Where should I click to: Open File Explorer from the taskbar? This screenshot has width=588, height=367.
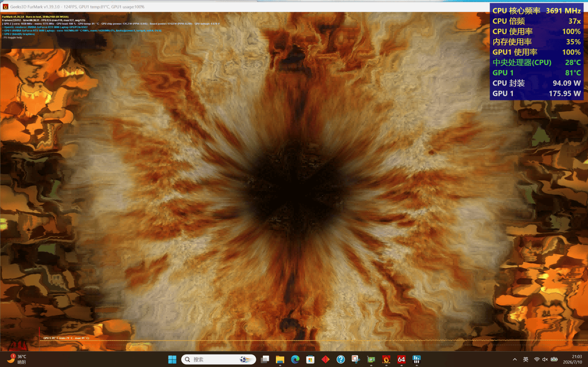coord(280,360)
